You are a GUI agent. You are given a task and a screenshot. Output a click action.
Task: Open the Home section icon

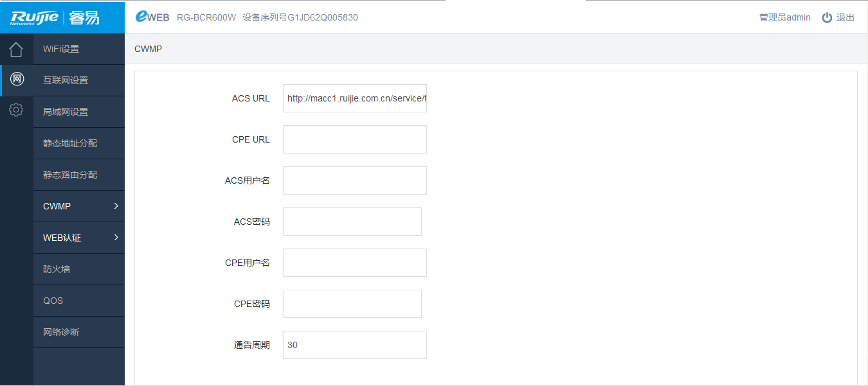coord(17,49)
